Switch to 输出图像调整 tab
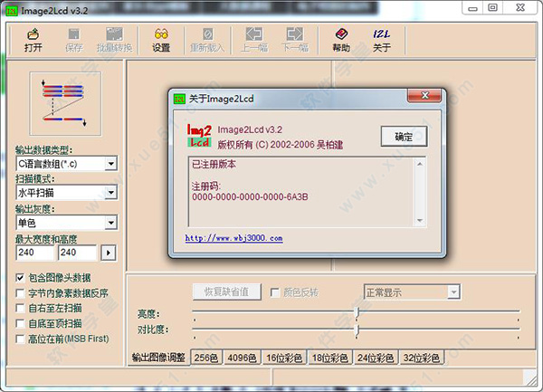 (x=158, y=358)
